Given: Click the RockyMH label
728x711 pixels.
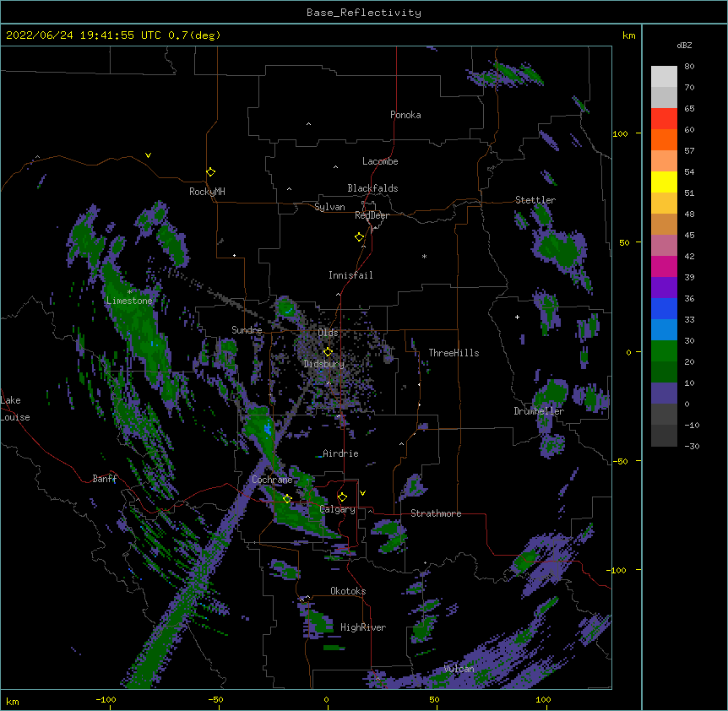Looking at the screenshot, I should [207, 192].
